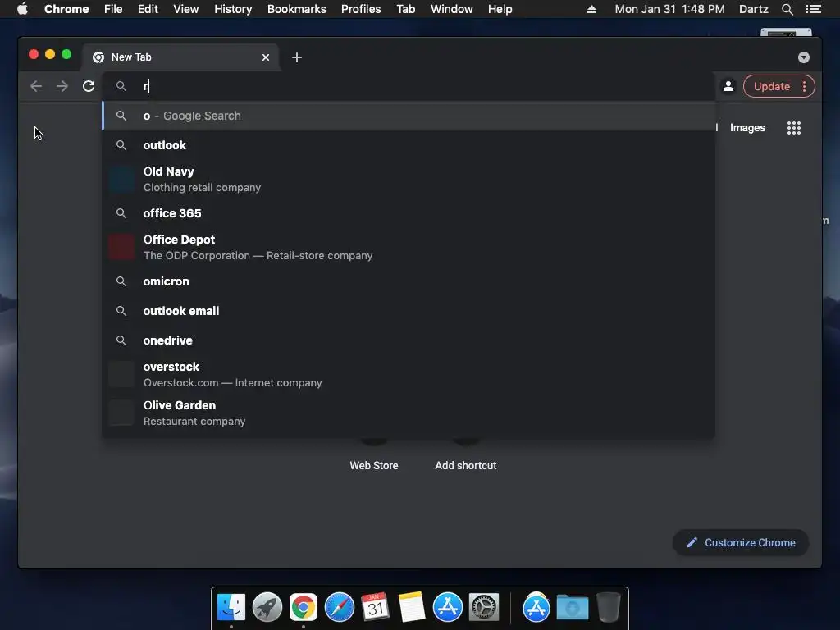
Task: Open a new tab with plus icon
Action: click(297, 57)
